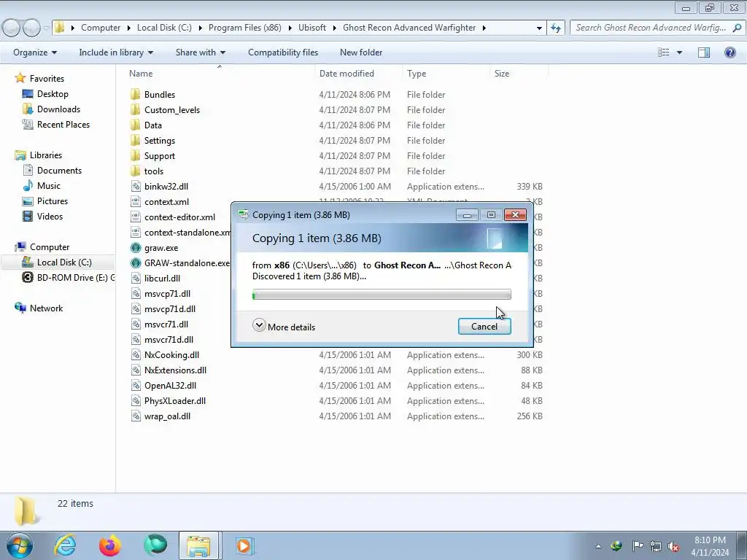Screen dimensions: 747x560
Task: Open the Include in library dropdown
Action: click(116, 52)
